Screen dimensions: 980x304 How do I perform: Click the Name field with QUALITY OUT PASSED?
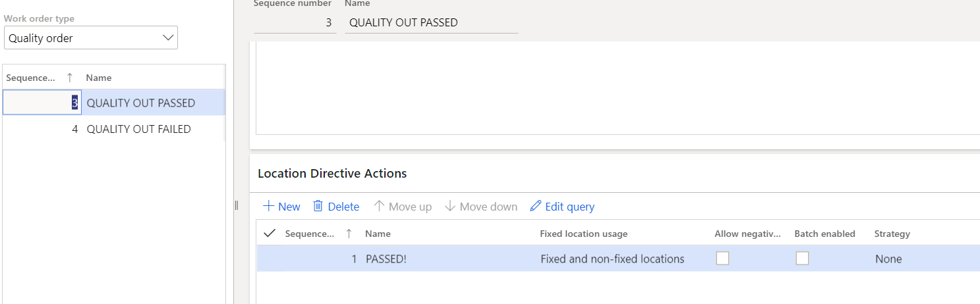431,22
